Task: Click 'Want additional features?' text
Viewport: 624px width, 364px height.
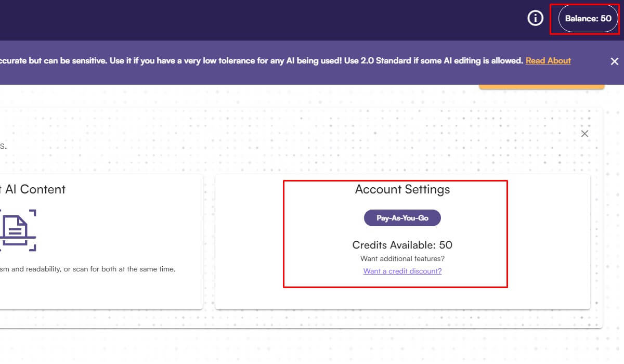Action: pos(402,258)
